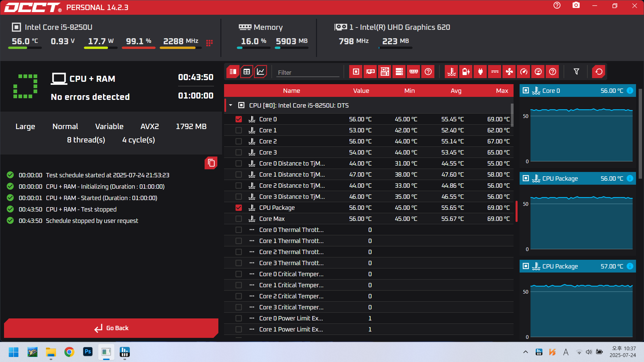Viewport: 644px width, 362px height.
Task: Enable the Core 1 Distance to TjMax checkbox
Action: (238, 175)
